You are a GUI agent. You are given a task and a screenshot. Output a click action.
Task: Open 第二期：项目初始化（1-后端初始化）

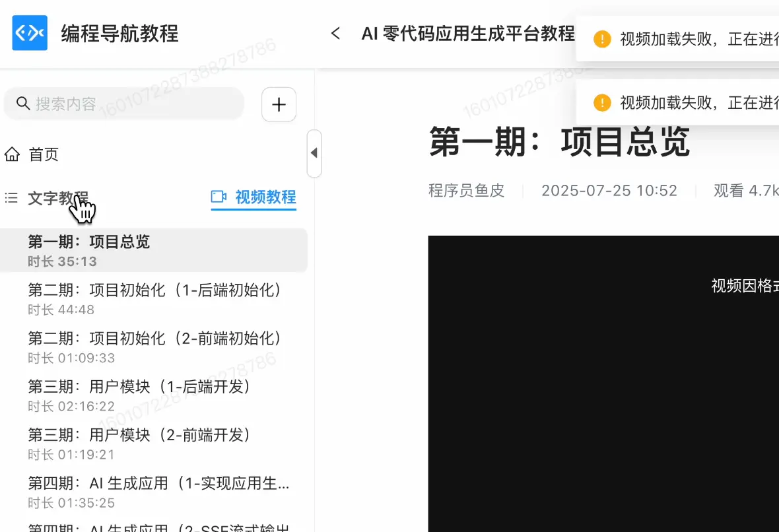153,290
